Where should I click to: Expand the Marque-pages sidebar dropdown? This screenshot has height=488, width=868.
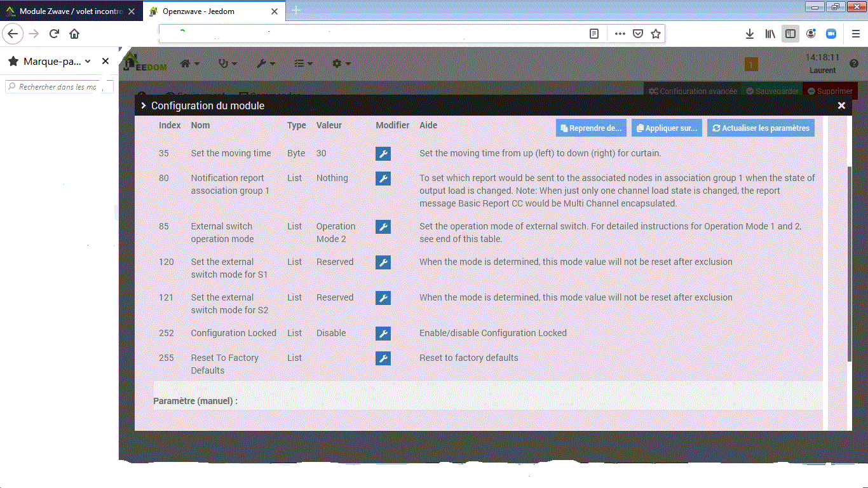(x=88, y=62)
